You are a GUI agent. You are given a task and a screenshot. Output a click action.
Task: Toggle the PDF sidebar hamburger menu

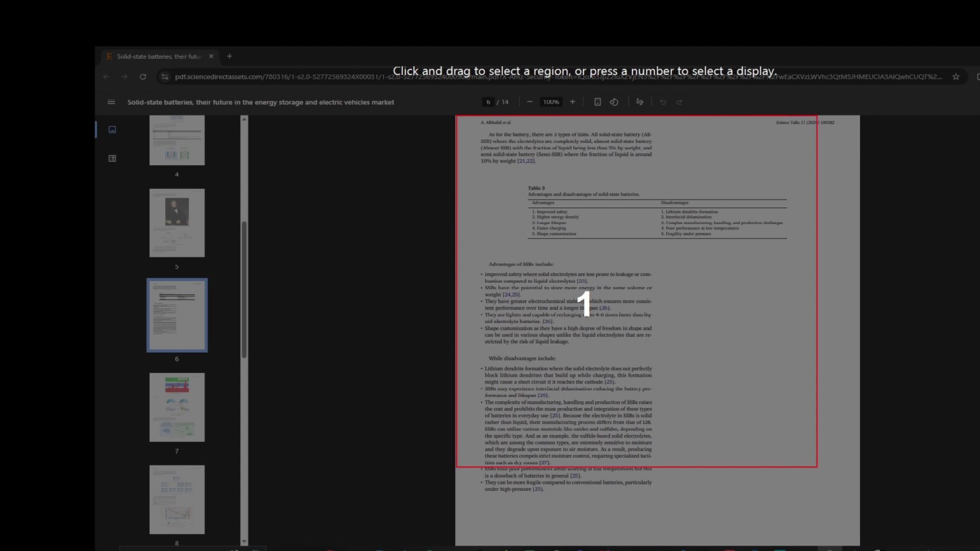point(111,102)
